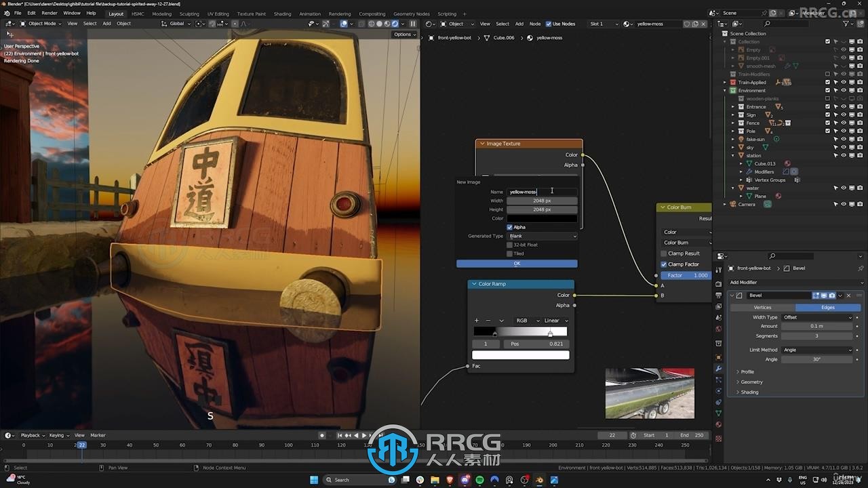Viewport: 868px width, 488px height.
Task: Click the Color Ramp white color swatch
Action: point(521,354)
